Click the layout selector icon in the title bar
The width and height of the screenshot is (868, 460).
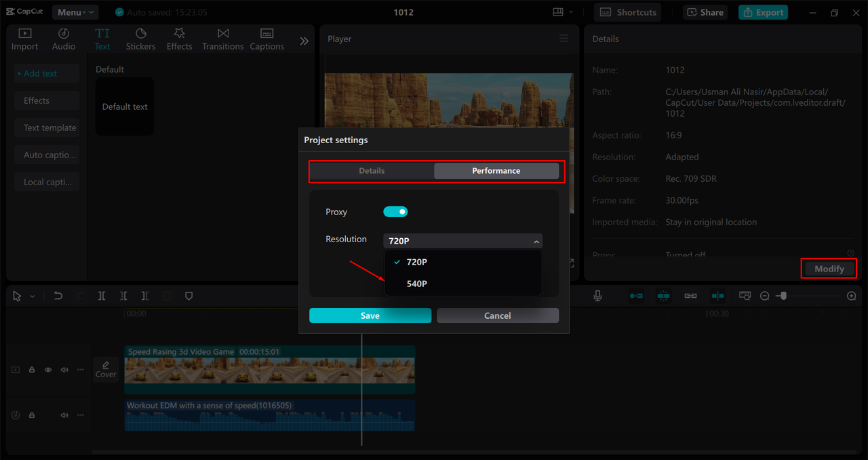coord(559,12)
